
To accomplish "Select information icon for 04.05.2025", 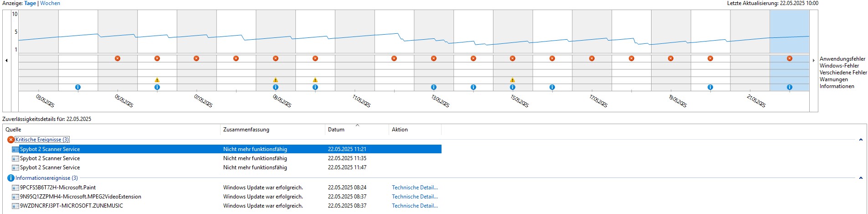I will click(x=78, y=87).
